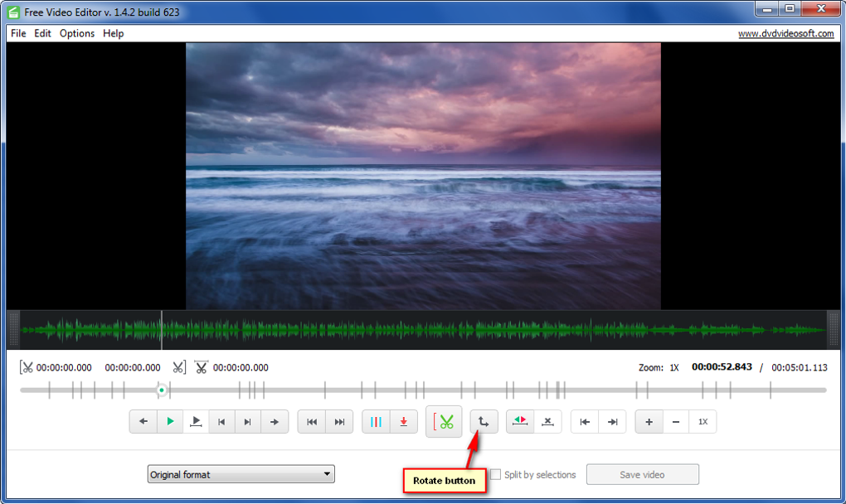Image resolution: width=846 pixels, height=504 pixels.
Task: Go to next frame button
Action: pyautogui.click(x=248, y=422)
